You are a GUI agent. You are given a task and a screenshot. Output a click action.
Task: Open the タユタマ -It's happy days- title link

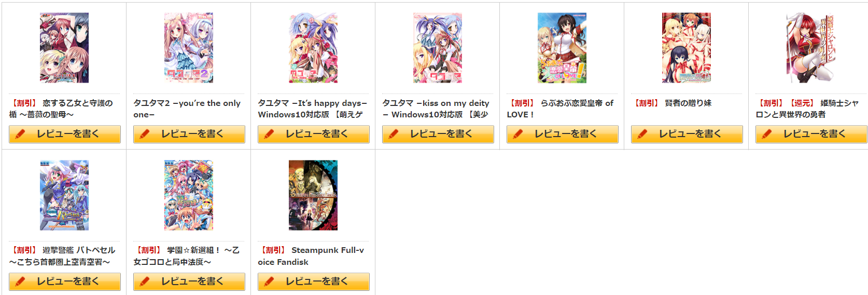[x=312, y=109]
